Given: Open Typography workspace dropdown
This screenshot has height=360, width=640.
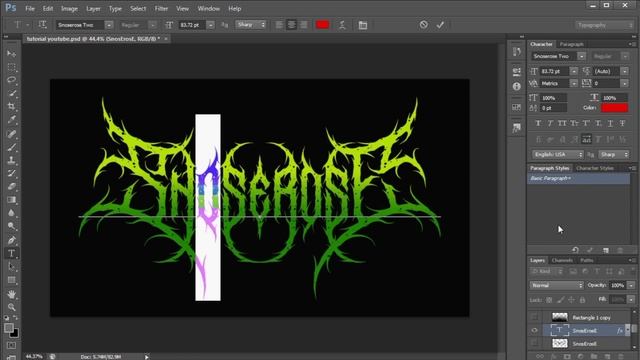Looking at the screenshot, I should pos(604,25).
